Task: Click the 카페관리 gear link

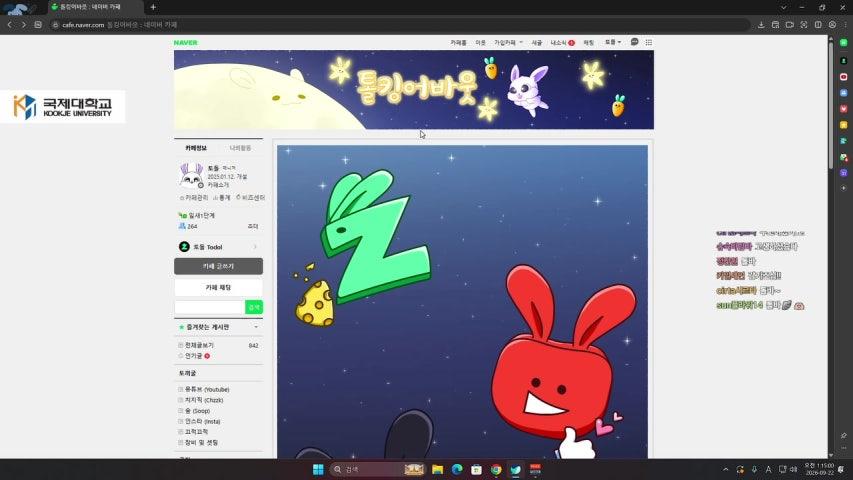Action: pos(194,198)
